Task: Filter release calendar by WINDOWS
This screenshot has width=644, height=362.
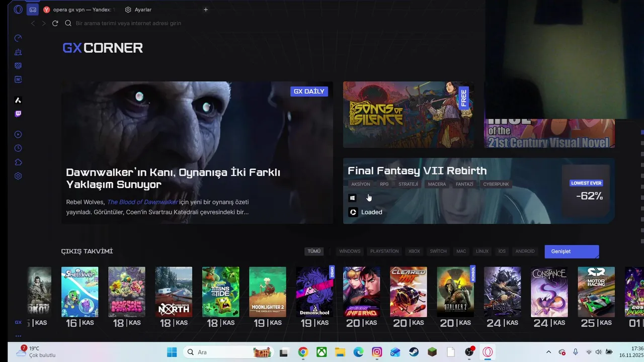Action: coord(350,251)
